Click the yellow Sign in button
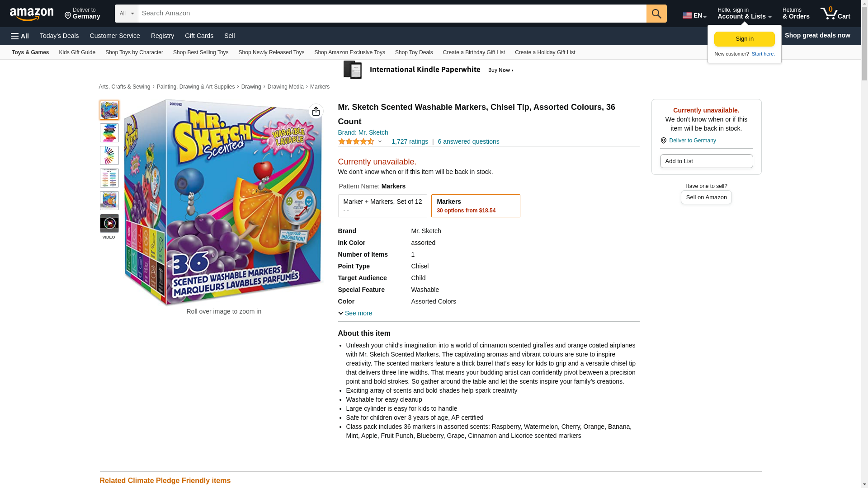This screenshot has width=868, height=488. (744, 39)
